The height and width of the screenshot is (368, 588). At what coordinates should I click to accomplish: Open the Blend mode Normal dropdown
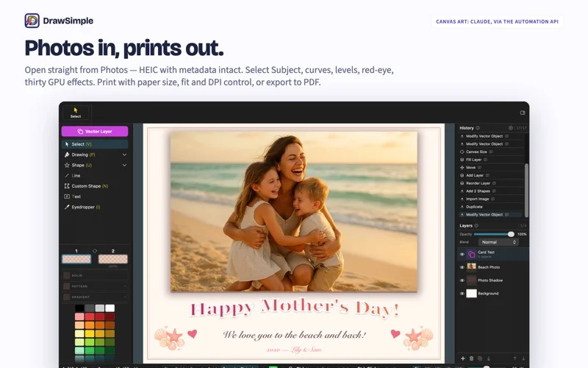pyautogui.click(x=498, y=242)
